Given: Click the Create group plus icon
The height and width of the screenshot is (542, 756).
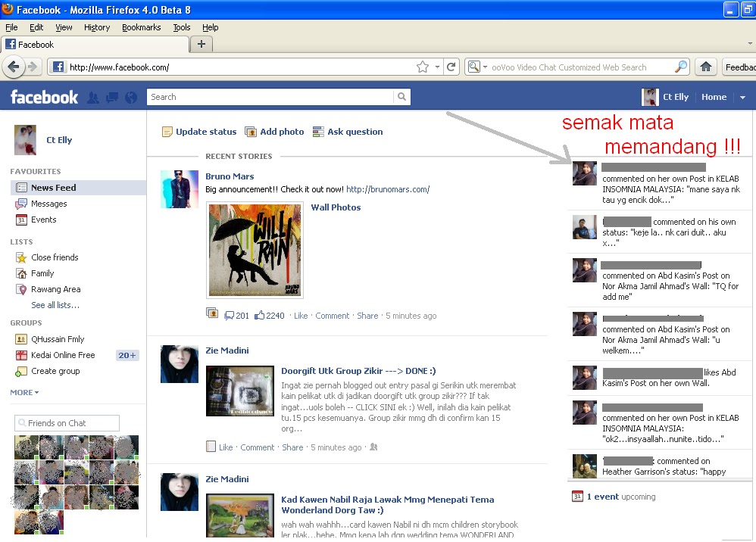Looking at the screenshot, I should tap(21, 372).
